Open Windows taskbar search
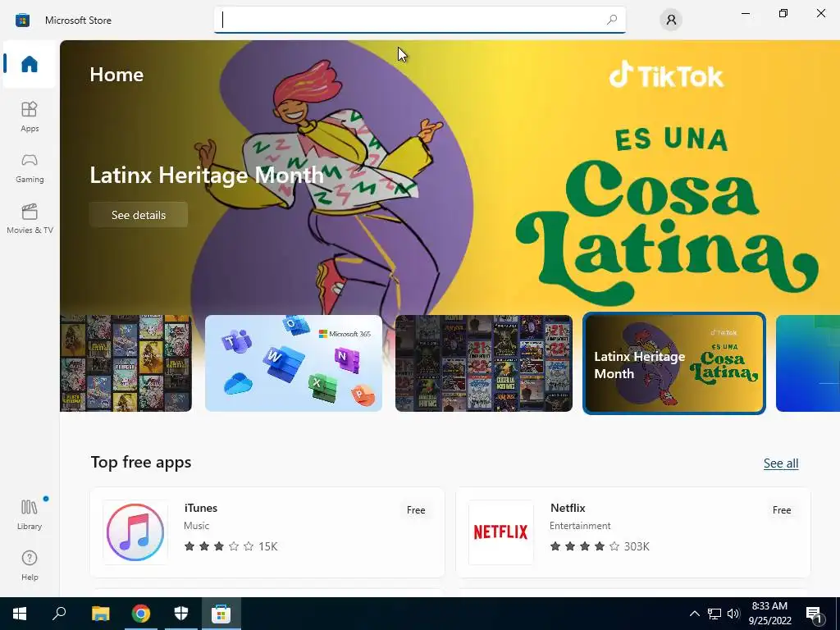This screenshot has height=630, width=840. 59,614
